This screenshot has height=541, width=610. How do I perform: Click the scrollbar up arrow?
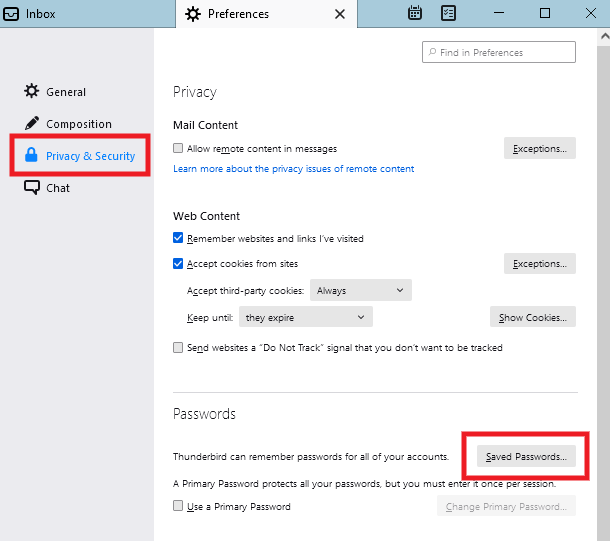[x=604, y=36]
